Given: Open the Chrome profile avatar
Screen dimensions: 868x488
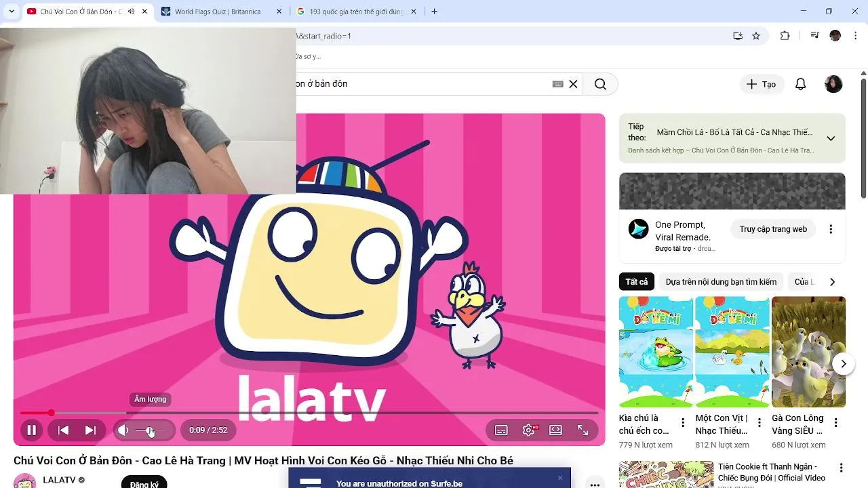Looking at the screenshot, I should [835, 36].
